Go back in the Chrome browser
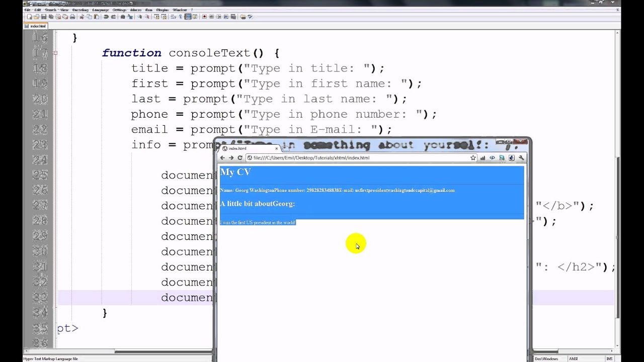 coord(222,158)
